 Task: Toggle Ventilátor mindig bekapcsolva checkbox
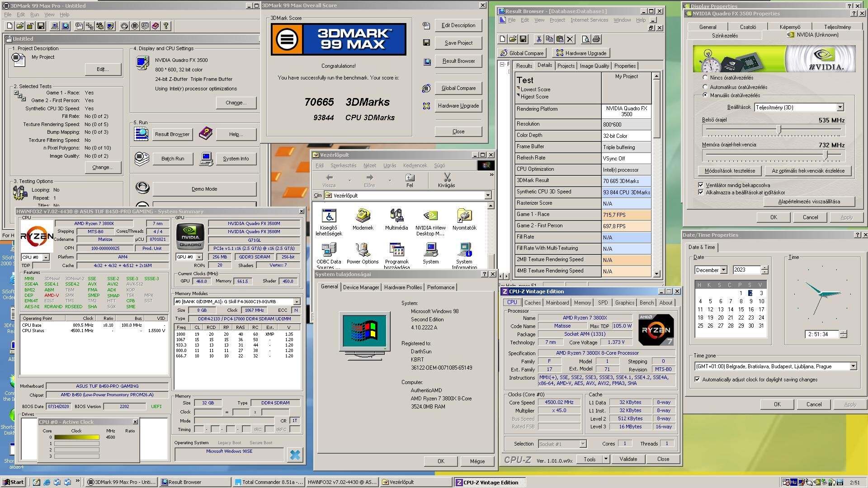701,185
